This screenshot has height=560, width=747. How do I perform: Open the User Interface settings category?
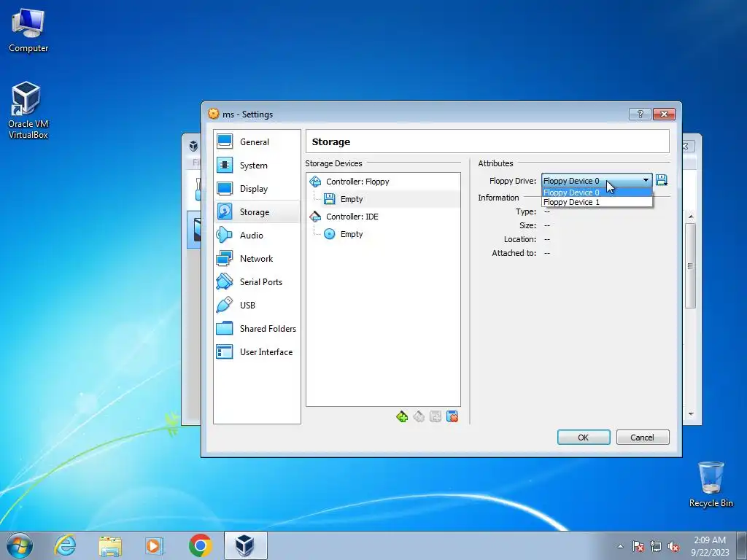(257, 352)
